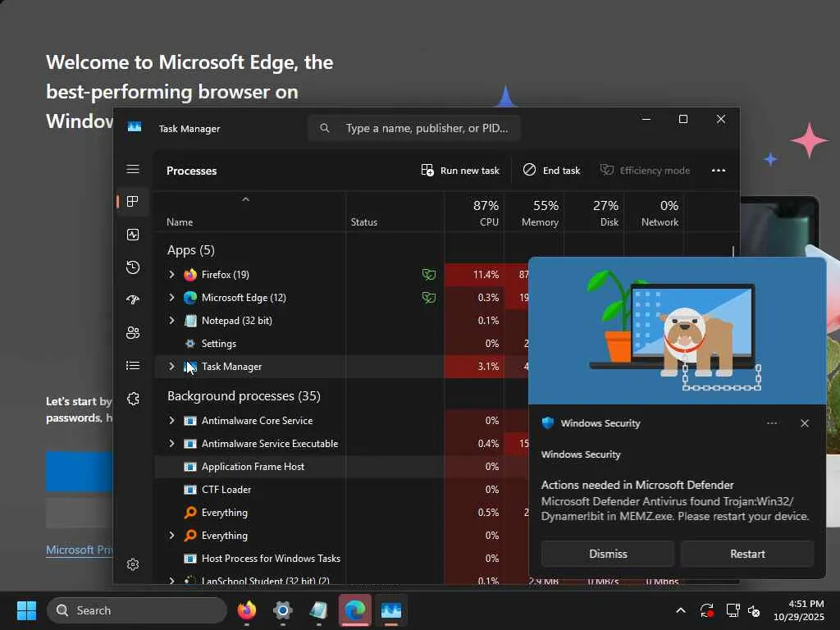Show hidden system tray icons
This screenshot has width=840, height=630.
point(681,610)
